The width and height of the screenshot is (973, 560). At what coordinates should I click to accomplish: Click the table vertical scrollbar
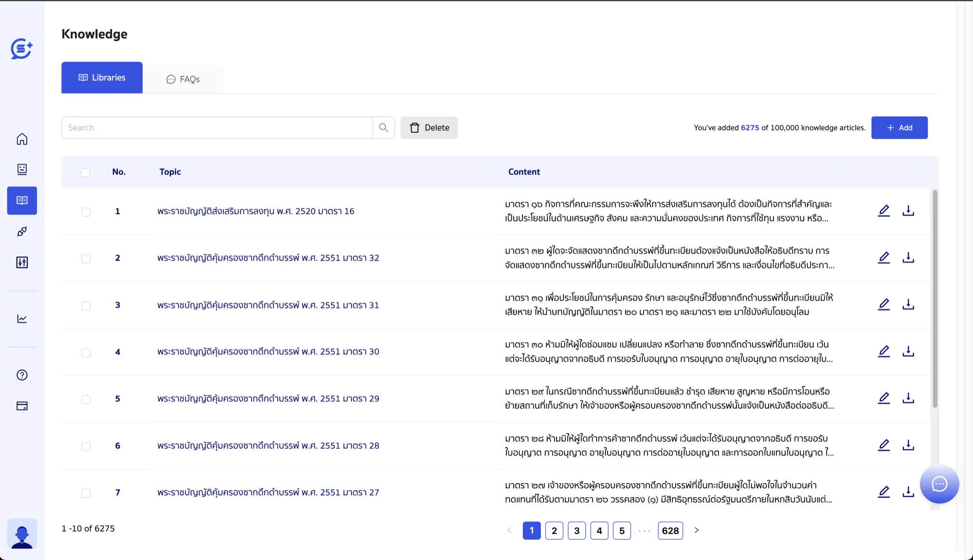(935, 299)
